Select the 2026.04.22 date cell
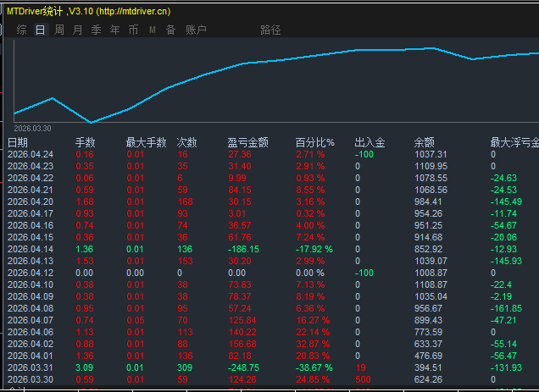 coord(31,178)
